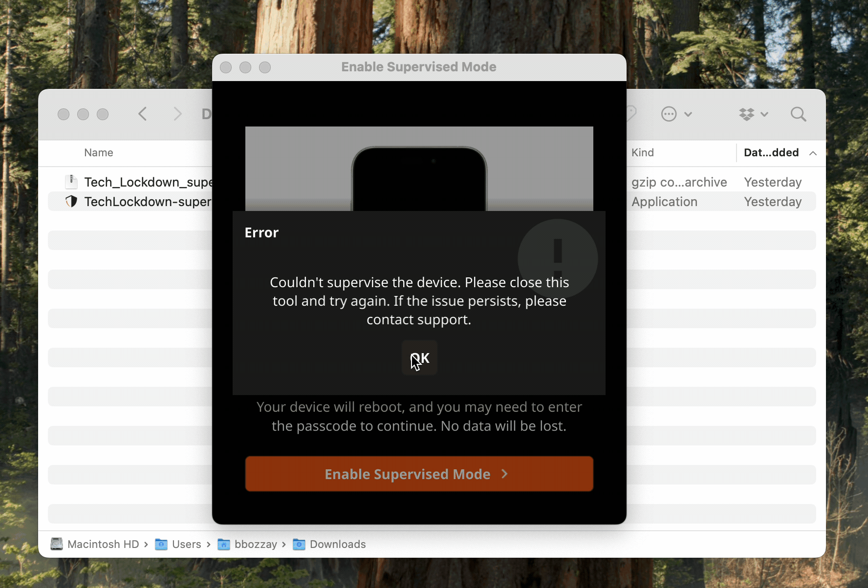Click OK in the Error dialog
Viewport: 868px width, 588px height.
coord(419,358)
